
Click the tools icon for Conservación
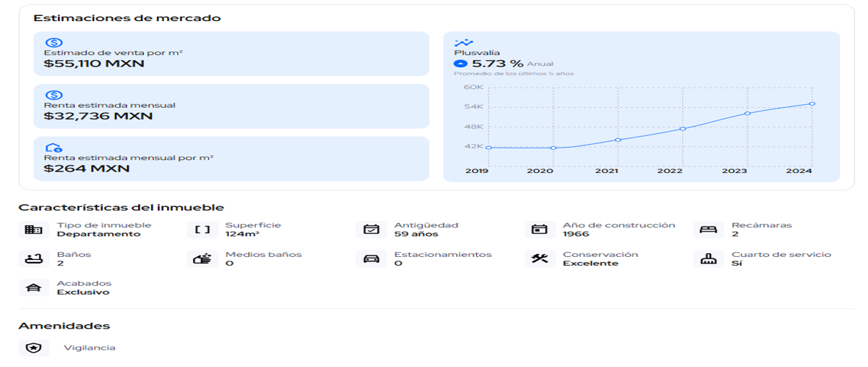(x=540, y=258)
